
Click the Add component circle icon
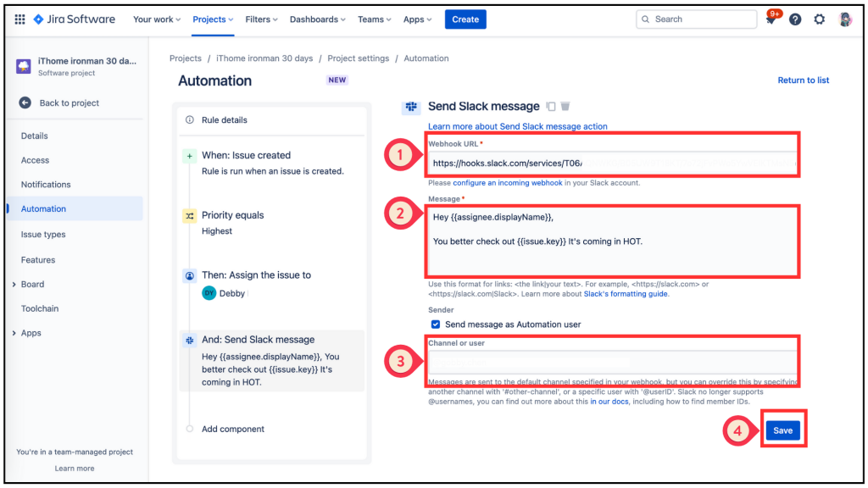click(189, 429)
